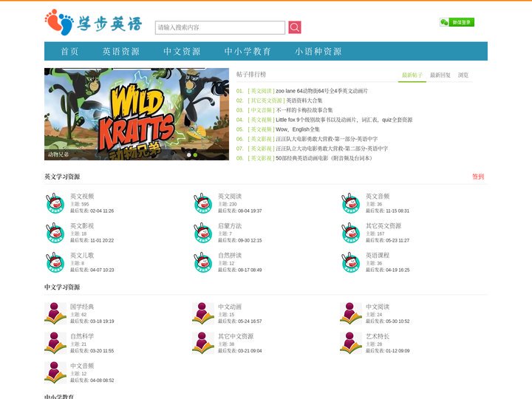532x399 pixels.
Task: Open the 英文影视 forum title
Action: [x=82, y=225]
